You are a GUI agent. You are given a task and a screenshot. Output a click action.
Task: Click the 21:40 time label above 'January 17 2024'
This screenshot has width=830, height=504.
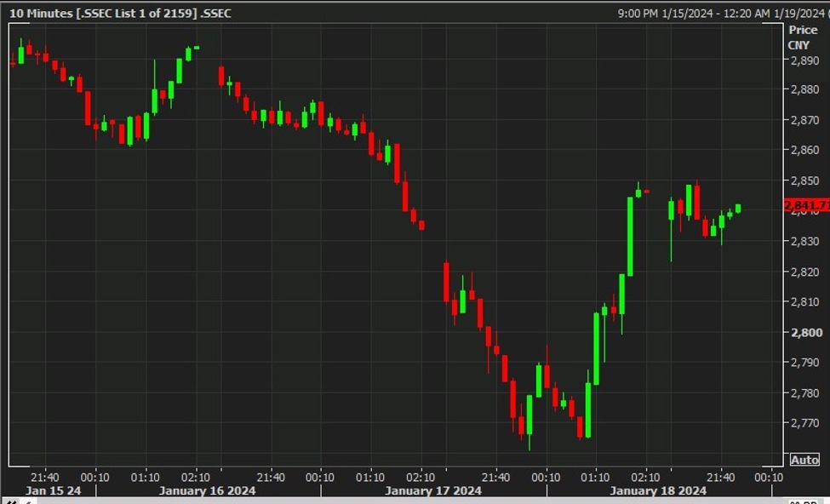point(496,478)
